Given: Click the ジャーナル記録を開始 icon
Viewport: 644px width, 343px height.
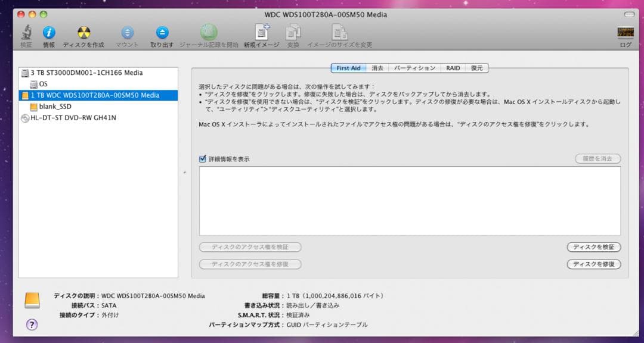Looking at the screenshot, I should coord(208,33).
